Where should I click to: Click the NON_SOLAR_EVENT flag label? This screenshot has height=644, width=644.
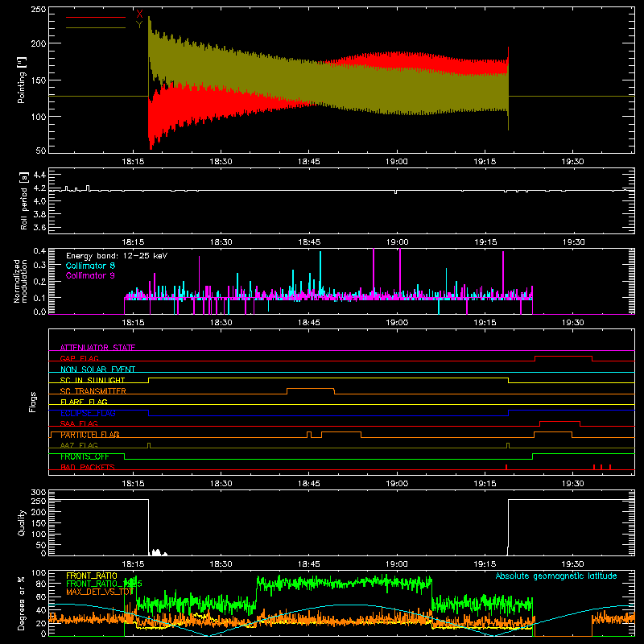point(97,369)
